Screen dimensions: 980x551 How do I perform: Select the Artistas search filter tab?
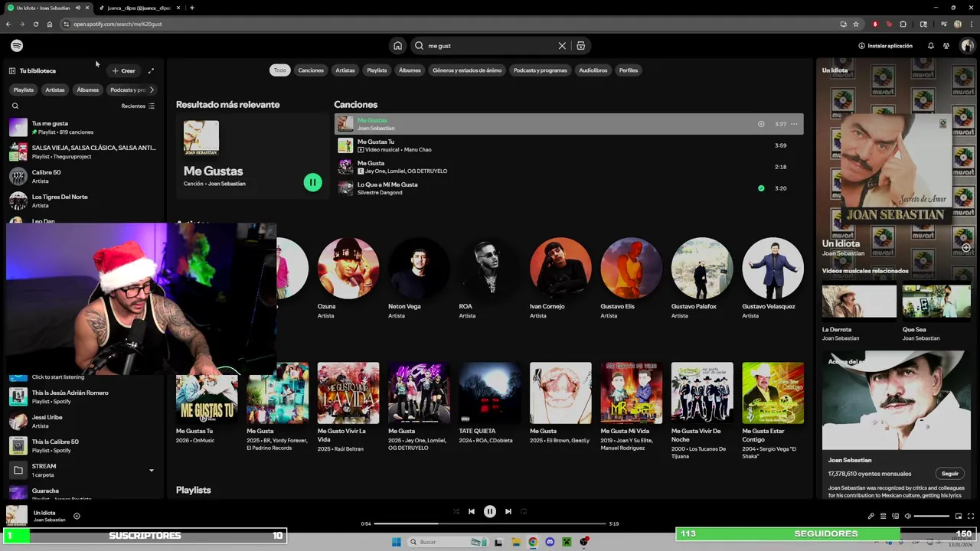click(345, 70)
